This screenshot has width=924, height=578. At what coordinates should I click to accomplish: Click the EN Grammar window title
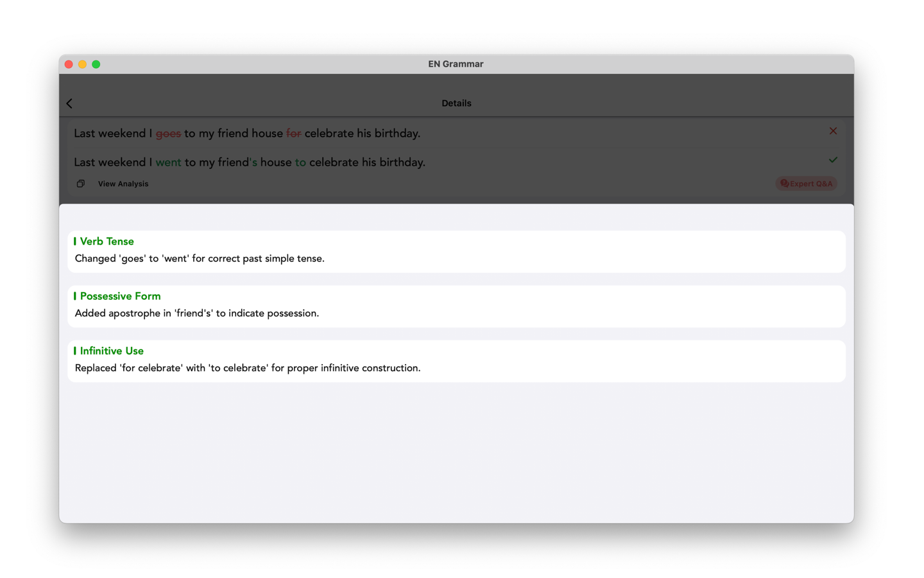[456, 64]
